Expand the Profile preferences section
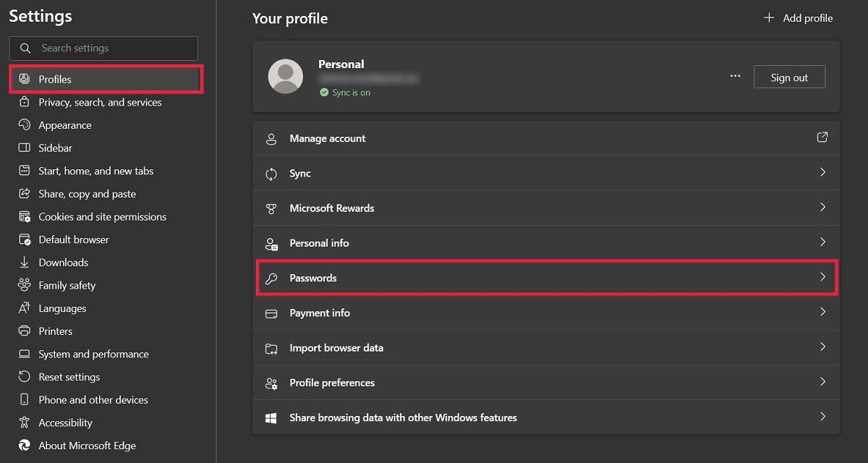Image resolution: width=868 pixels, height=463 pixels. coord(822,382)
